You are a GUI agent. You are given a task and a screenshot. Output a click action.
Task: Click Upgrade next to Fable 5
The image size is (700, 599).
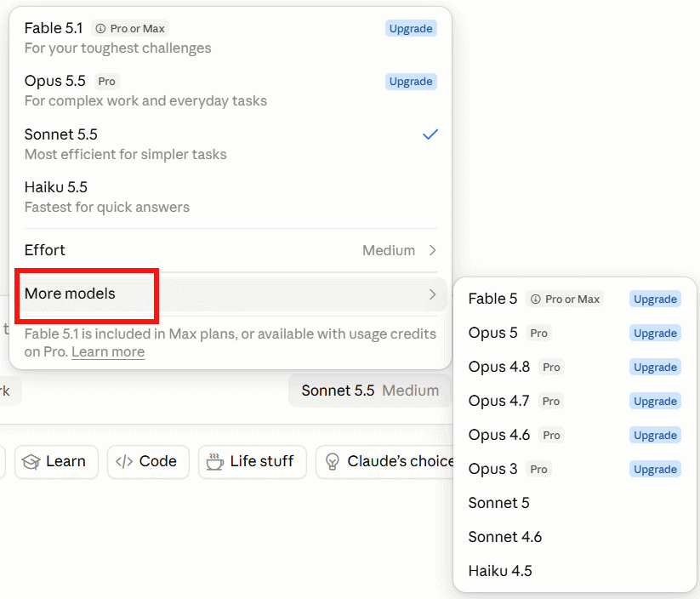tap(656, 299)
